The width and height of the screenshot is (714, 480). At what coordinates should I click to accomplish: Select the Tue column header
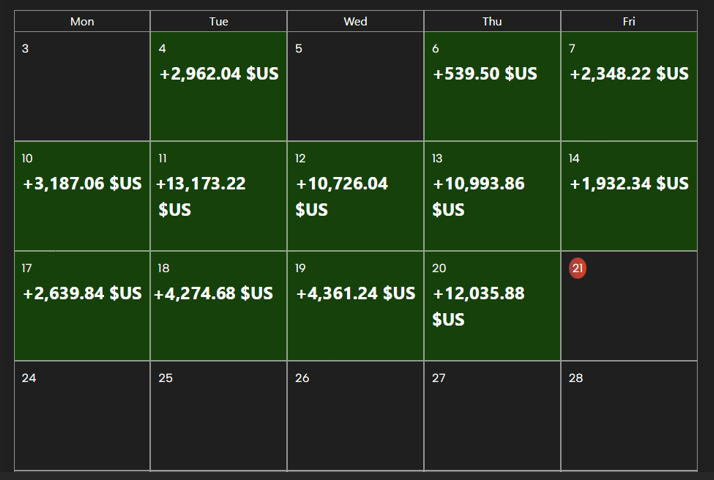[x=219, y=21]
